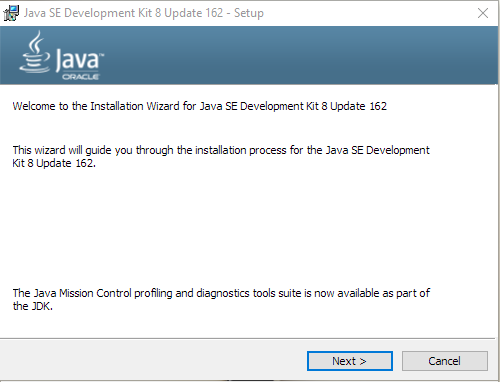Proceed with the Next > button
Screen dimensions: 500x382
pos(350,361)
